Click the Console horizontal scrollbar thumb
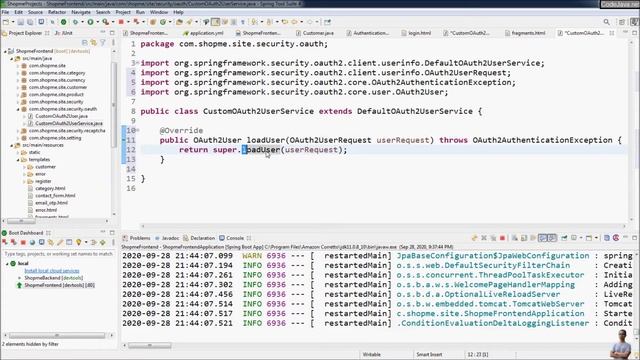640x360 pixels. (x=149, y=345)
